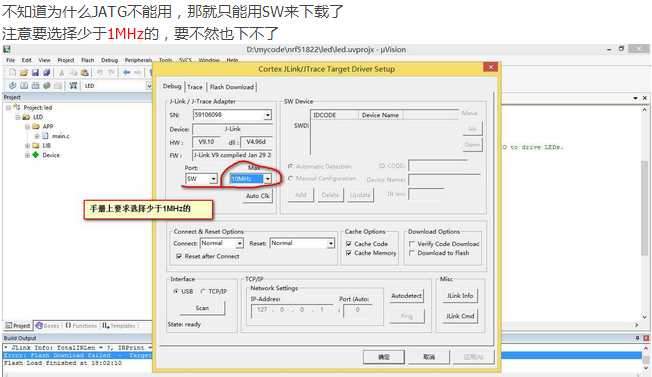The image size is (652, 377).
Task: Rebuild all target files icon
Action: pyautogui.click(x=35, y=86)
